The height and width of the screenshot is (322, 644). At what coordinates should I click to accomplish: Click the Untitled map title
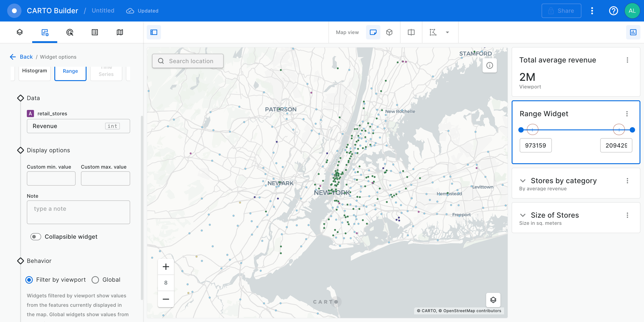coord(103,11)
